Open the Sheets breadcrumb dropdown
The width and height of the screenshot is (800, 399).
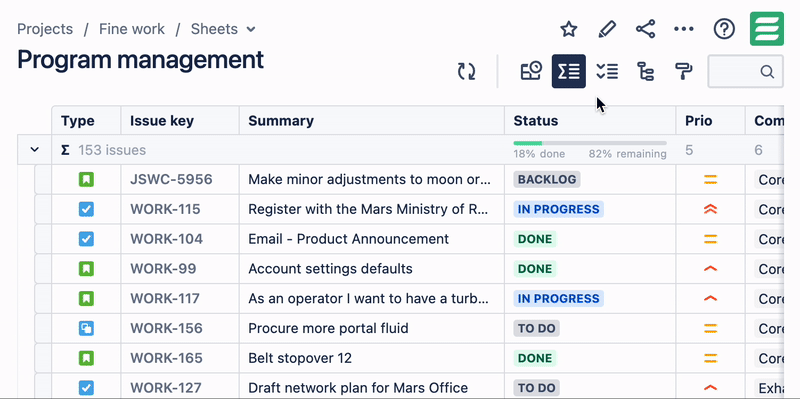[223, 29]
